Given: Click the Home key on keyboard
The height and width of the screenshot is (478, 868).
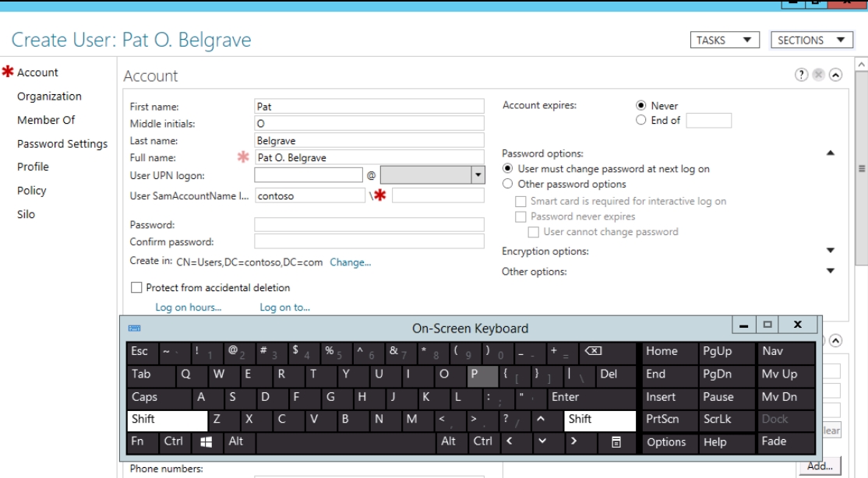Looking at the screenshot, I should point(669,351).
